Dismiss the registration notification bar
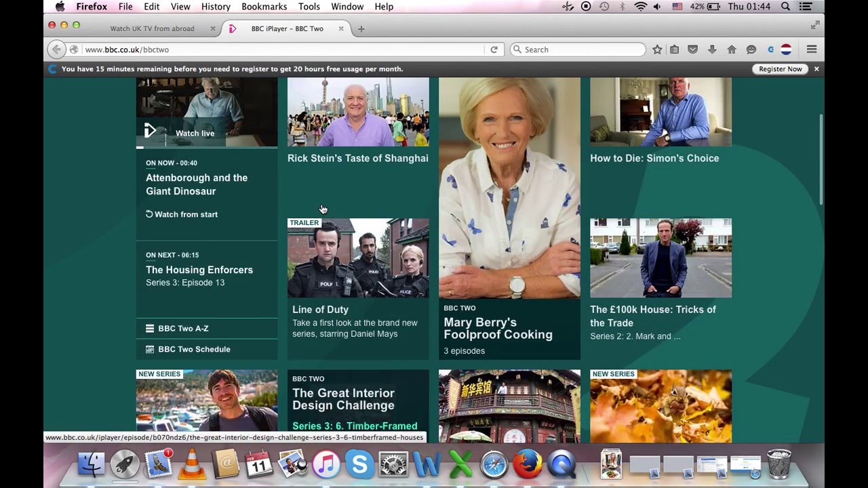This screenshot has width=868, height=488. pos(816,69)
